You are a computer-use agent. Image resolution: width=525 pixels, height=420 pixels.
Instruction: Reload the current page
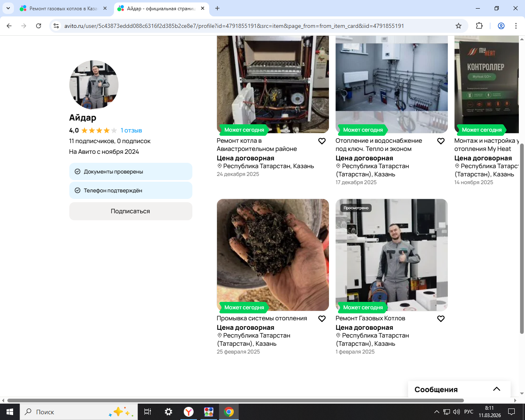point(39,26)
